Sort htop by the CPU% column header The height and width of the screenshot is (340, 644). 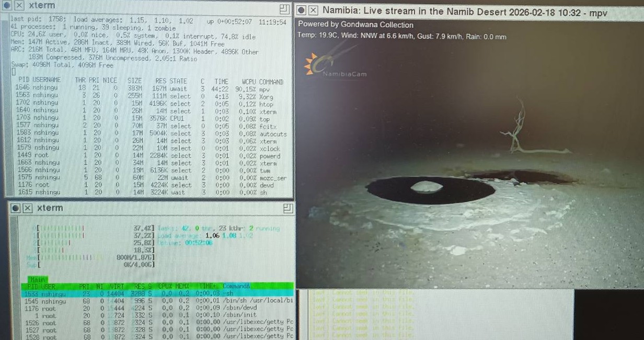click(166, 287)
